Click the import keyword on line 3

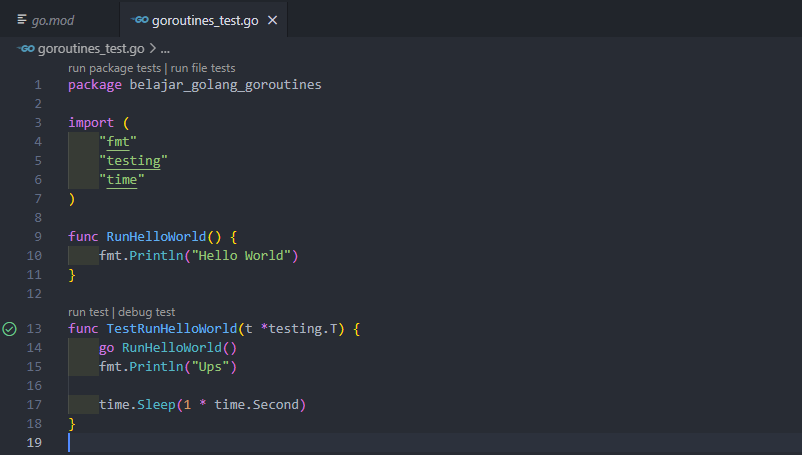click(x=91, y=123)
